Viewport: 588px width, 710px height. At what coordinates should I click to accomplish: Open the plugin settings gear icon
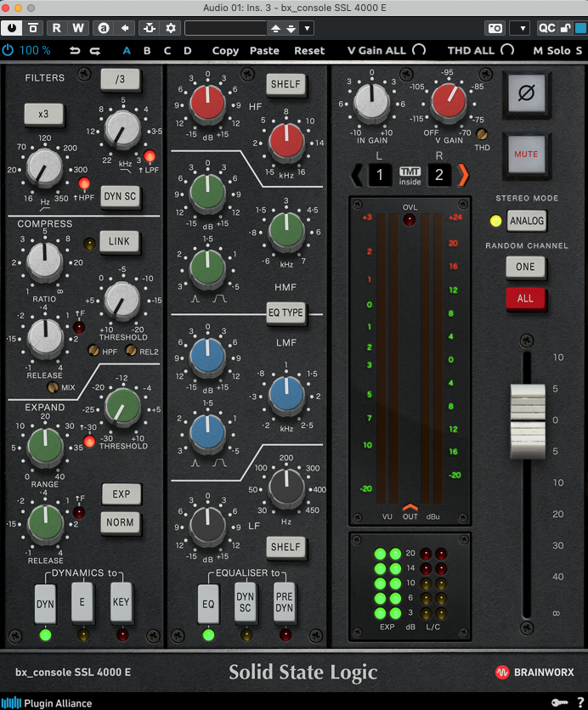171,28
